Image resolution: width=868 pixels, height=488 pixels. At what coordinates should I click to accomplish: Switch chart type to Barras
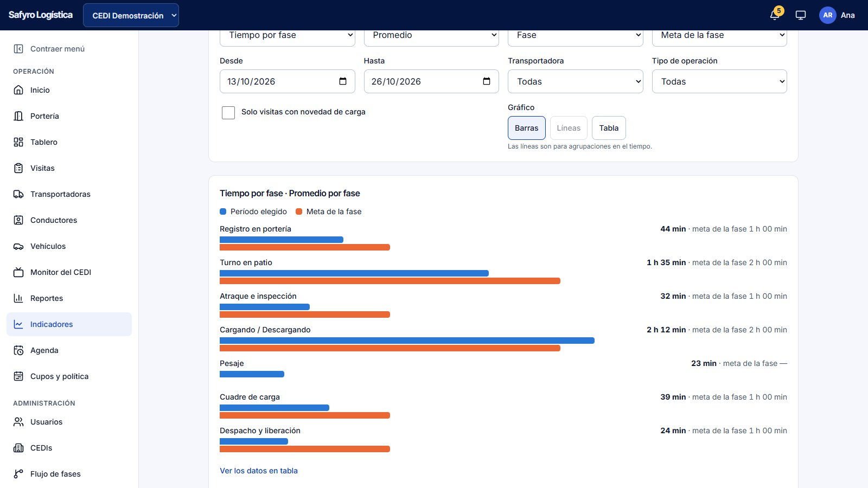pos(527,128)
